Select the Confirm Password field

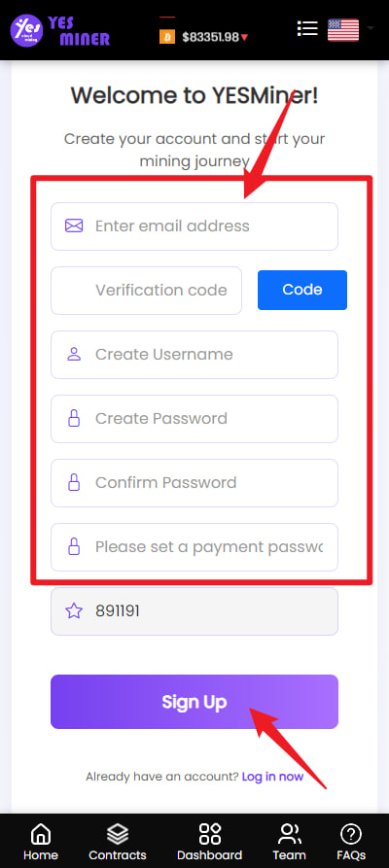tap(194, 483)
